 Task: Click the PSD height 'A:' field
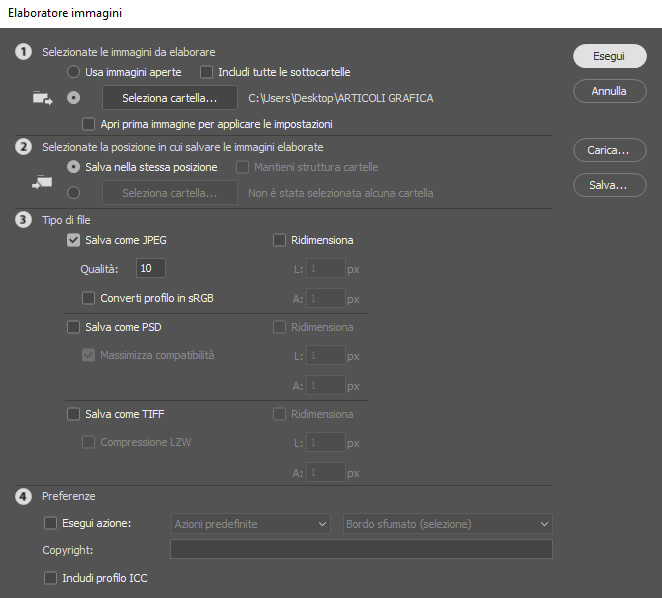tap(326, 385)
